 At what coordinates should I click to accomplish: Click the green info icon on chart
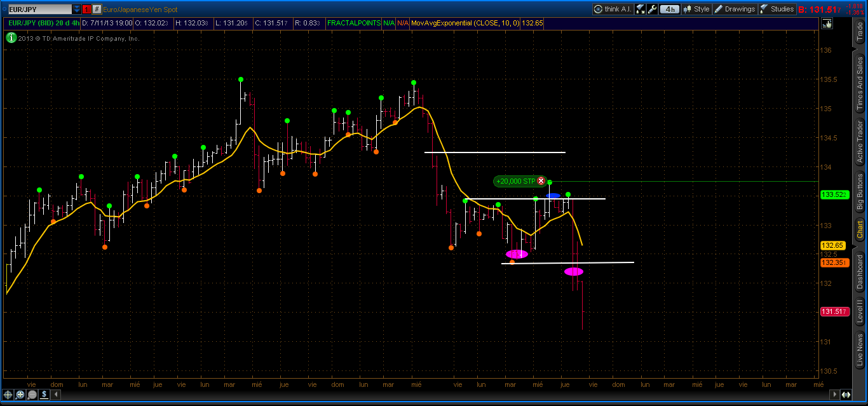[11, 38]
